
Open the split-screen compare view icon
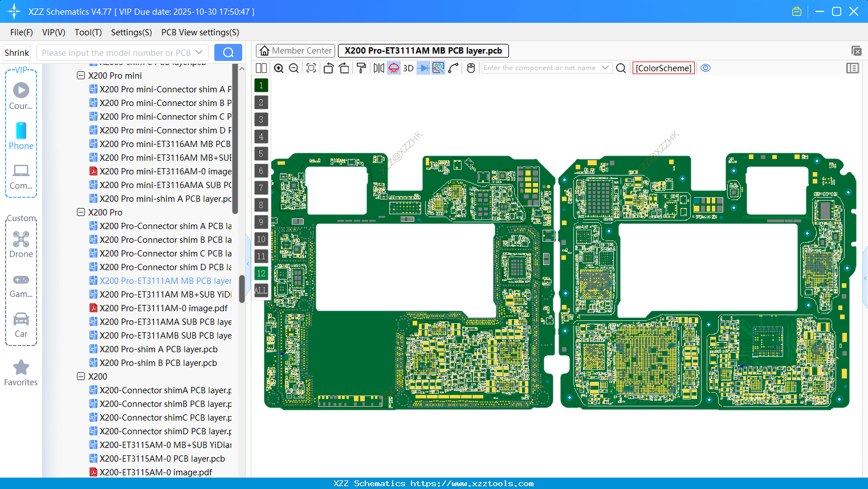260,68
